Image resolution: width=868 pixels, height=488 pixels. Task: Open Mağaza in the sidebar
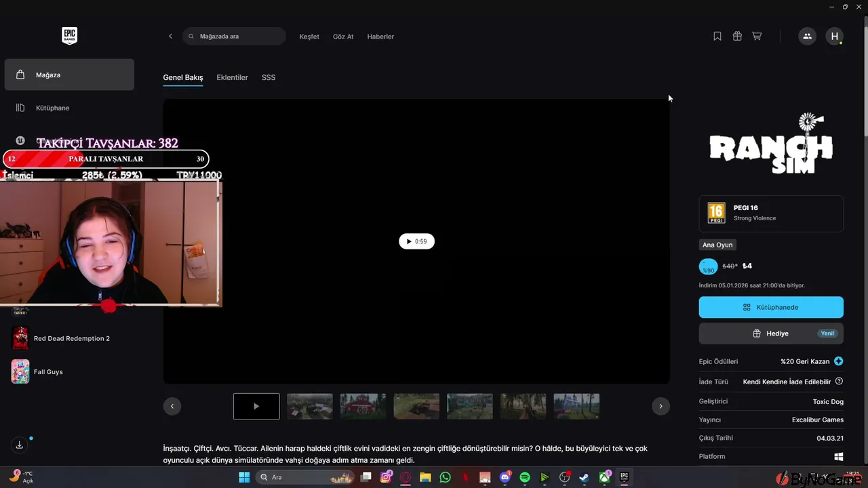(69, 75)
